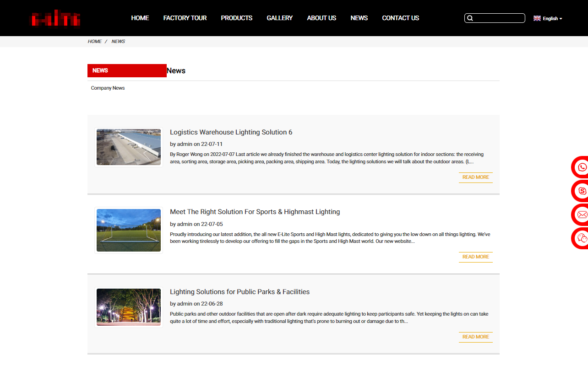Open Meet The Right Solution article title
Viewport: 588px width, 365px height.
point(255,212)
